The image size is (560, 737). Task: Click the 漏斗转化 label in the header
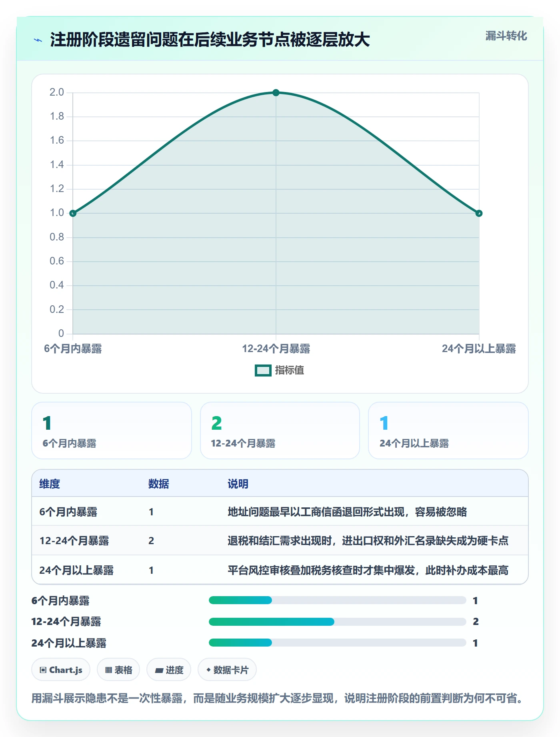click(x=506, y=36)
